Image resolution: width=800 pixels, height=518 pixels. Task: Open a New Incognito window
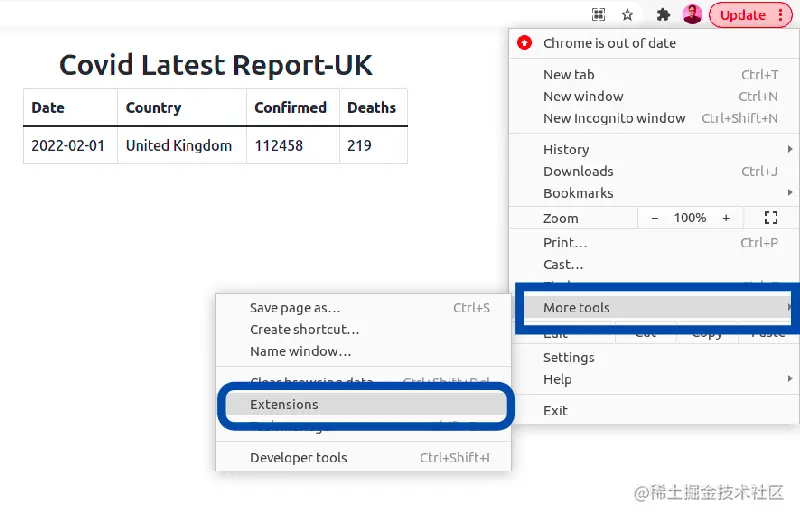coord(654,118)
